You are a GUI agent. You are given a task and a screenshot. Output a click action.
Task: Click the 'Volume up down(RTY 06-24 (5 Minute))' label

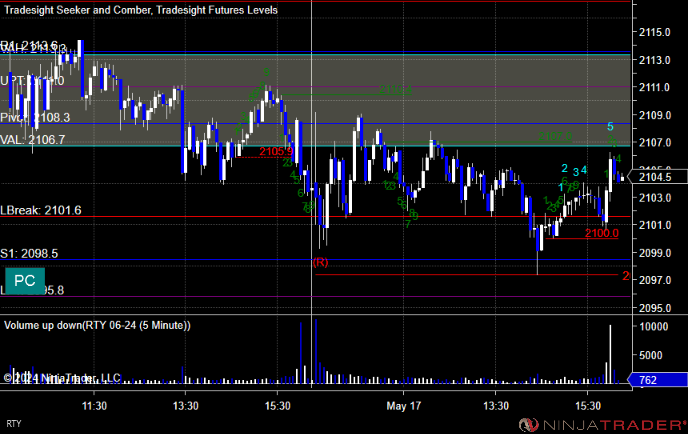(x=97, y=325)
